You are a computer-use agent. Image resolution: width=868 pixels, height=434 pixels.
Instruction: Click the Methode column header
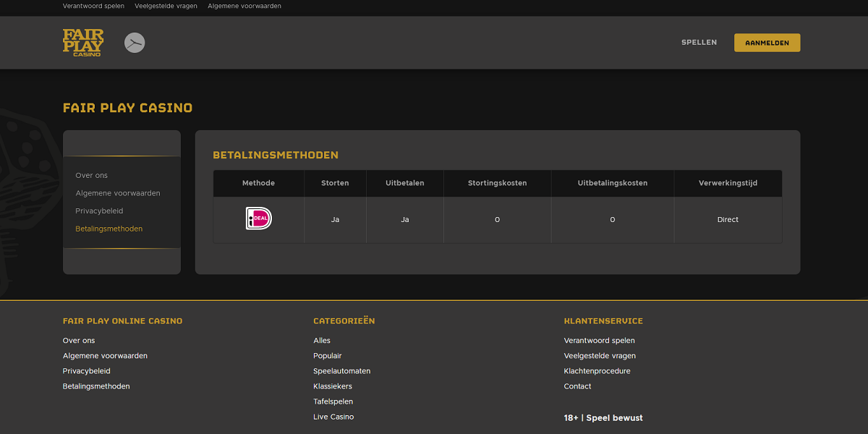pos(258,183)
